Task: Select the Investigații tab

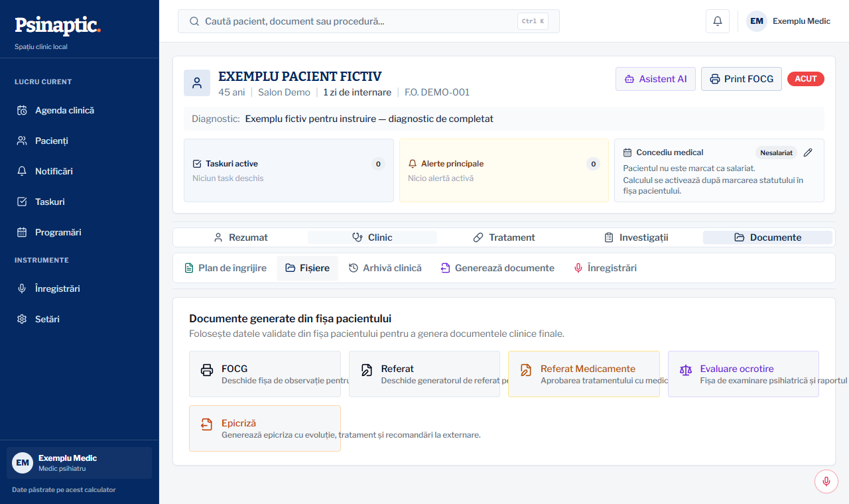Action: 635,237
